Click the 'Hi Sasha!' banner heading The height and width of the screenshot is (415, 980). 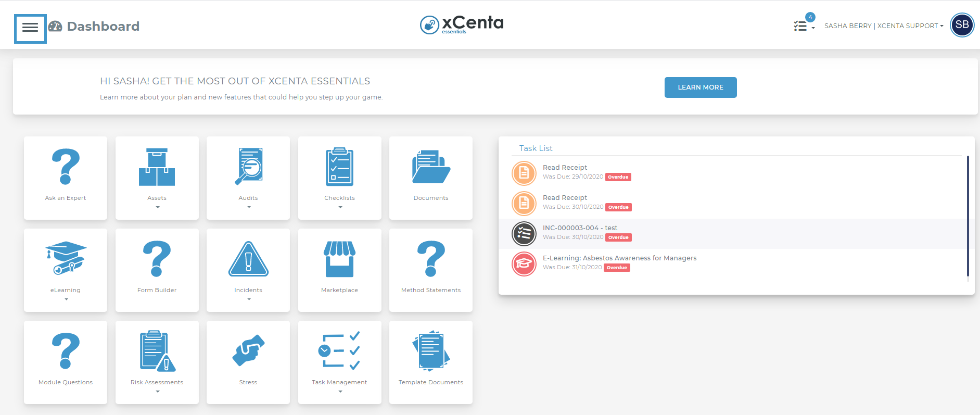[x=235, y=81]
